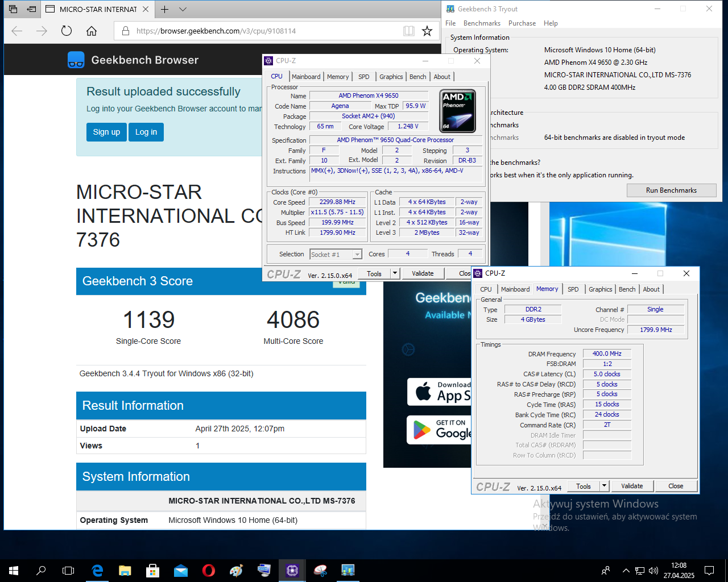This screenshot has height=582, width=728.
Task: Switch to Memory tab in upper CPU-Z
Action: (338, 77)
